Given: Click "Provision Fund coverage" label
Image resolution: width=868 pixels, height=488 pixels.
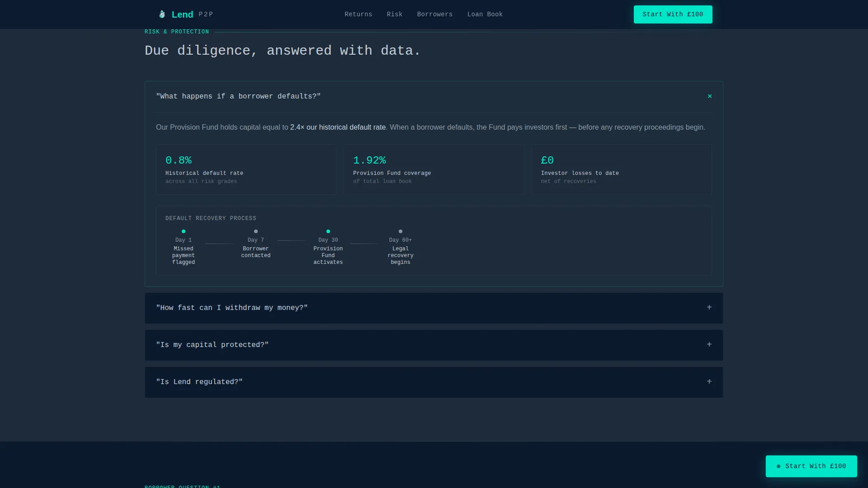Looking at the screenshot, I should point(392,173).
